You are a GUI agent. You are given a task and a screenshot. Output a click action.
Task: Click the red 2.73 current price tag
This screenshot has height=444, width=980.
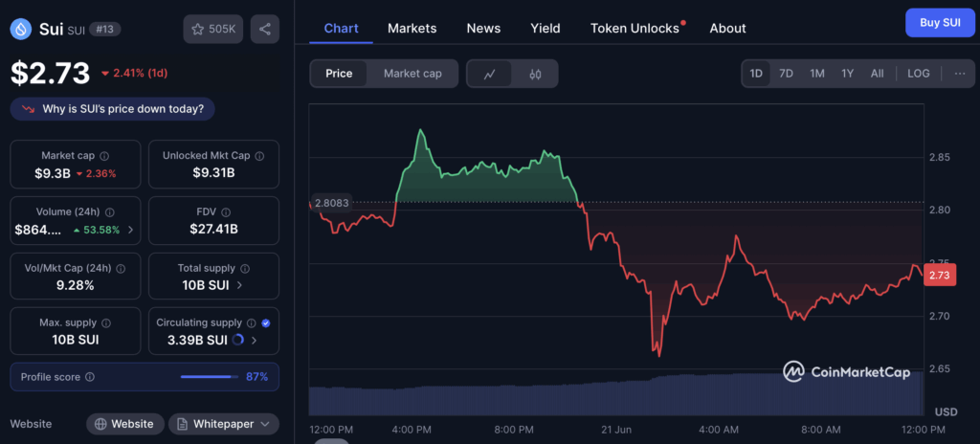coord(940,276)
